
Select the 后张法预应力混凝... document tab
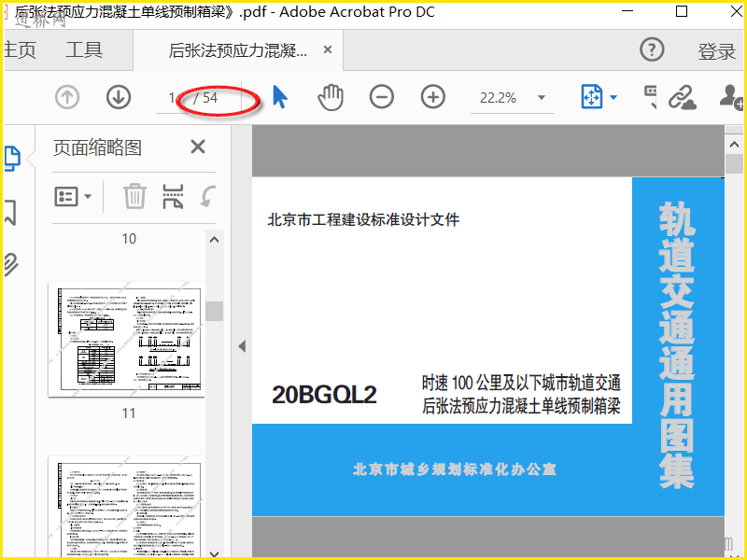[x=238, y=50]
